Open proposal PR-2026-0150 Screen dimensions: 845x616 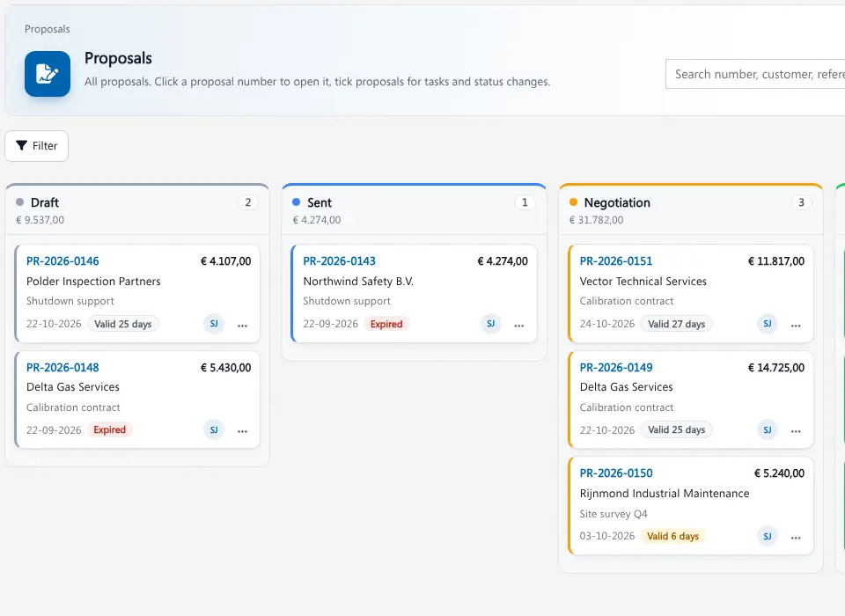pyautogui.click(x=616, y=473)
